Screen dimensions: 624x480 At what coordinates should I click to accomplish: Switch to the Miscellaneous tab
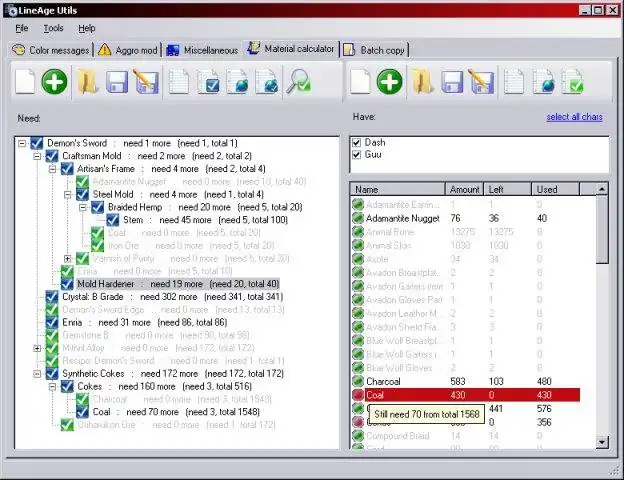202,50
